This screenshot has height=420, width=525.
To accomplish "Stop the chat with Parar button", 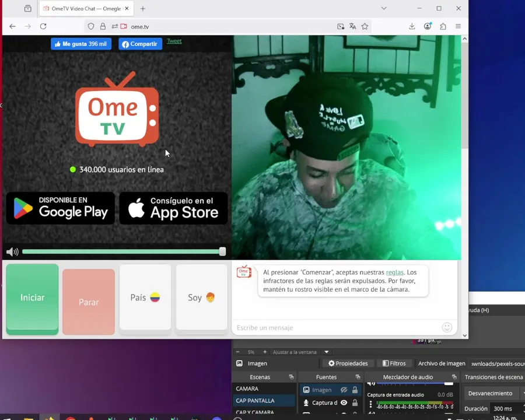I will [x=89, y=302].
